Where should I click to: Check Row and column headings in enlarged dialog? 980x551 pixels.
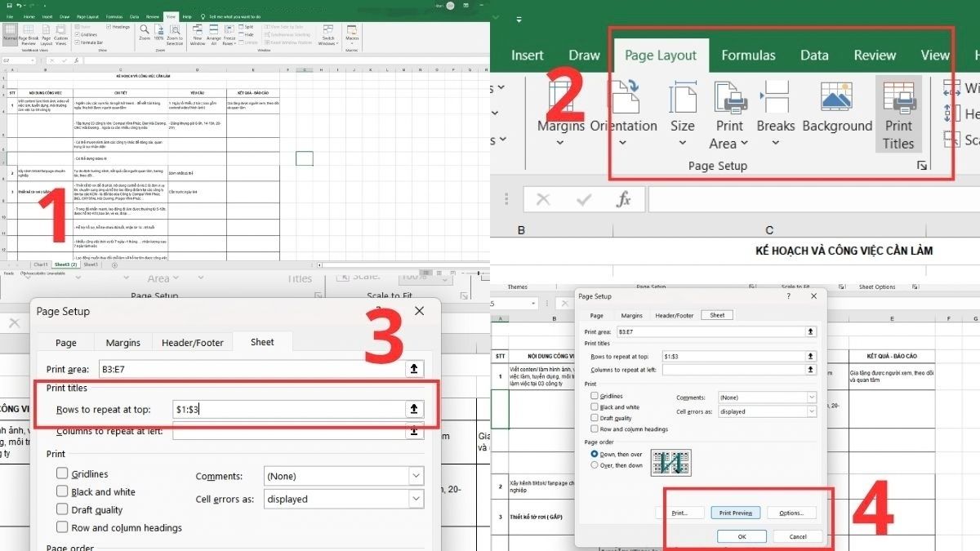[x=62, y=527]
